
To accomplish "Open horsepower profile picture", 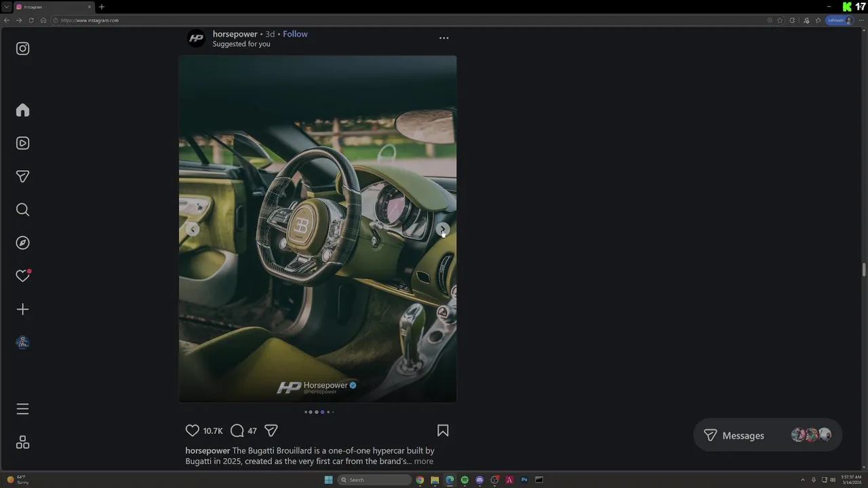I will 196,38.
